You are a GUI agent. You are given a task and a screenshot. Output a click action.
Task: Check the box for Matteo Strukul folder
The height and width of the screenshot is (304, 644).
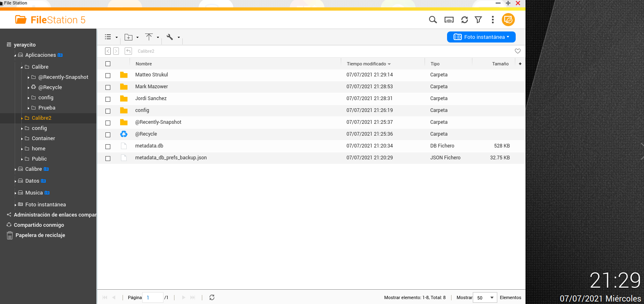click(x=108, y=76)
